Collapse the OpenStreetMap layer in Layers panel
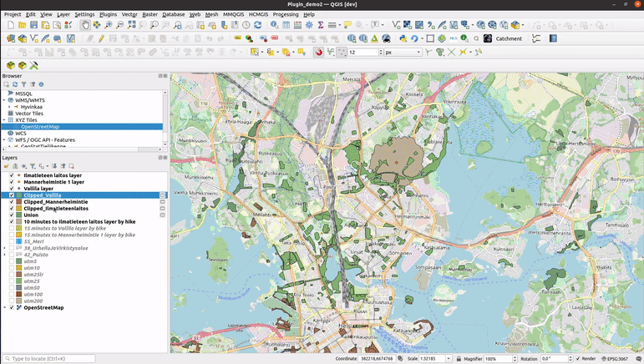This screenshot has height=364, width=644. (4, 307)
